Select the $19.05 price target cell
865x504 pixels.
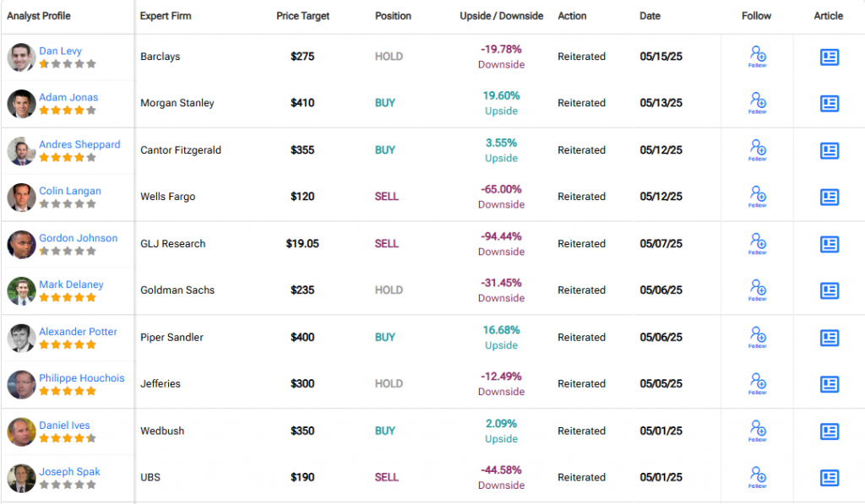[302, 244]
